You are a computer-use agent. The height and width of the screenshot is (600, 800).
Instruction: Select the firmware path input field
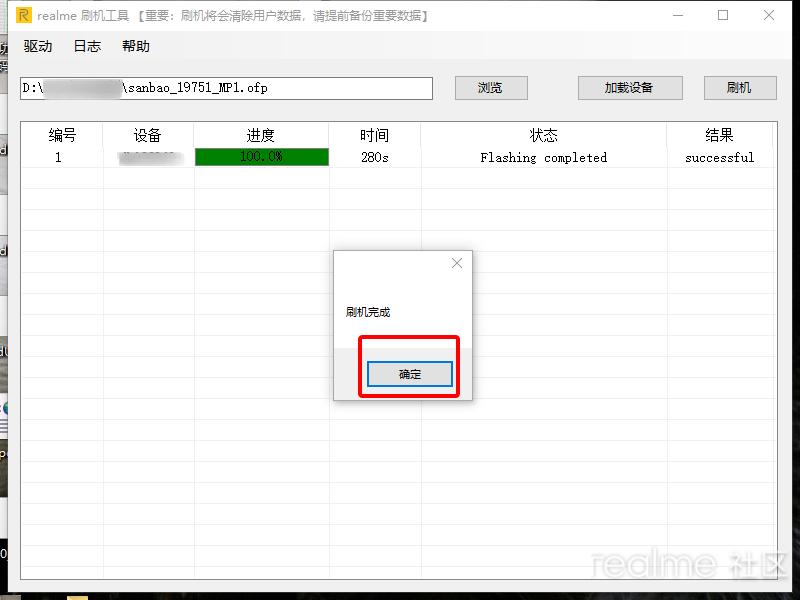tap(225, 88)
